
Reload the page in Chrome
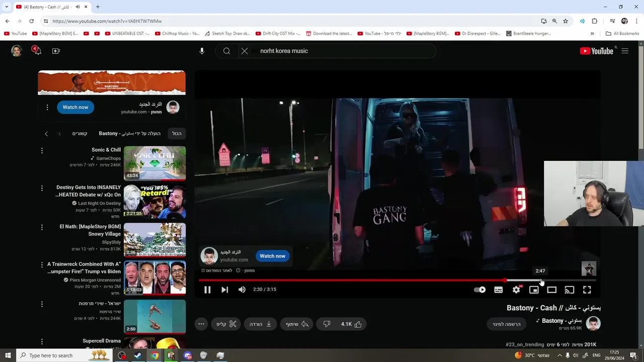click(x=31, y=21)
